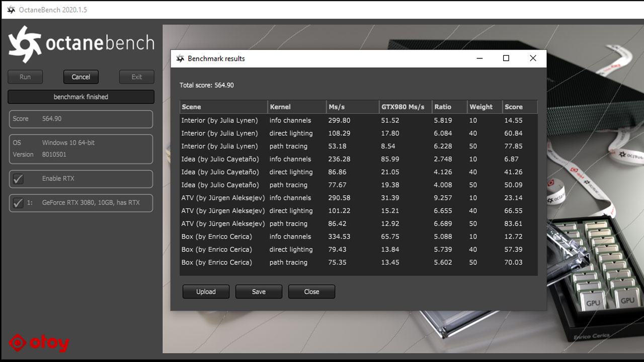Click the Enable RTX label
The height and width of the screenshot is (362, 644).
[58, 178]
